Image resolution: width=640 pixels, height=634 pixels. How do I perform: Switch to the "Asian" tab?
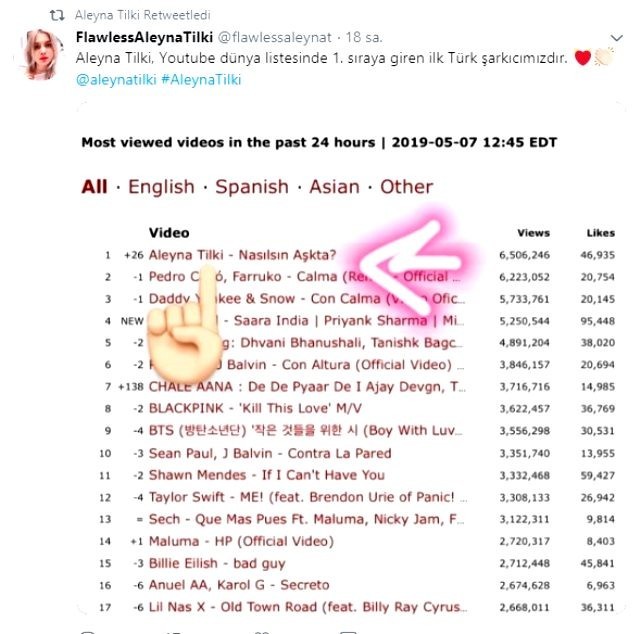tap(334, 187)
